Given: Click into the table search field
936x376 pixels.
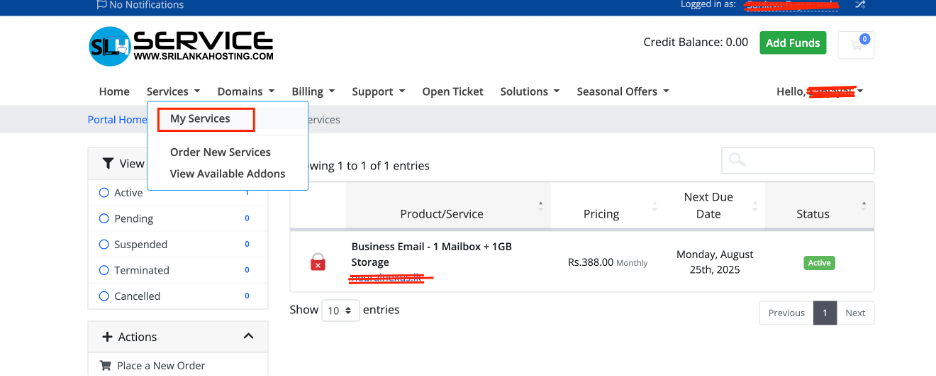Looking at the screenshot, I should click(798, 161).
